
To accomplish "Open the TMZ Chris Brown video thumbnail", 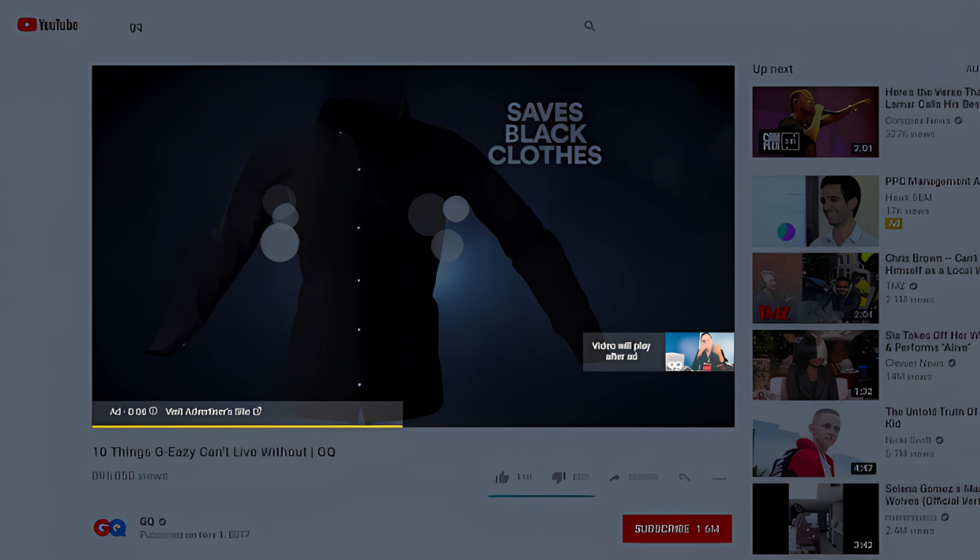I will click(815, 288).
